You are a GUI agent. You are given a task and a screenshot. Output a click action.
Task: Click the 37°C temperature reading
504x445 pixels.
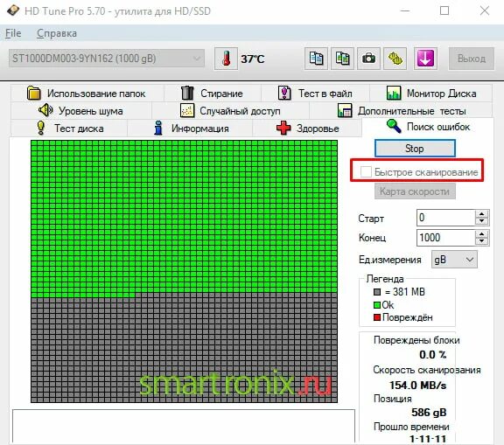pyautogui.click(x=253, y=59)
